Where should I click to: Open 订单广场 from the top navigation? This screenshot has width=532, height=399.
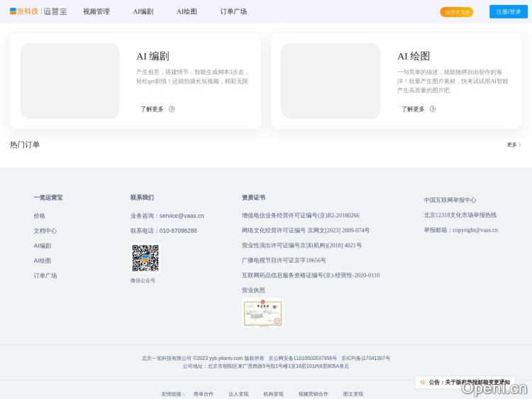(233, 12)
